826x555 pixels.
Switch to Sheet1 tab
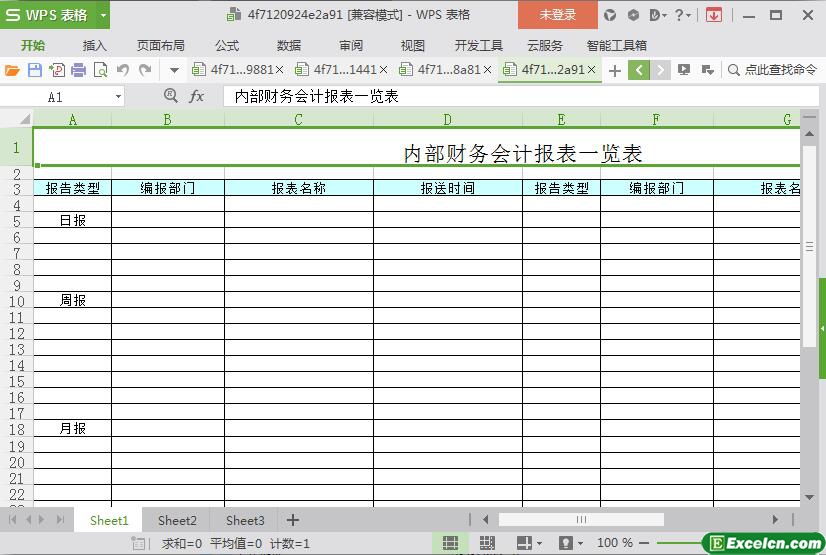pyautogui.click(x=109, y=520)
